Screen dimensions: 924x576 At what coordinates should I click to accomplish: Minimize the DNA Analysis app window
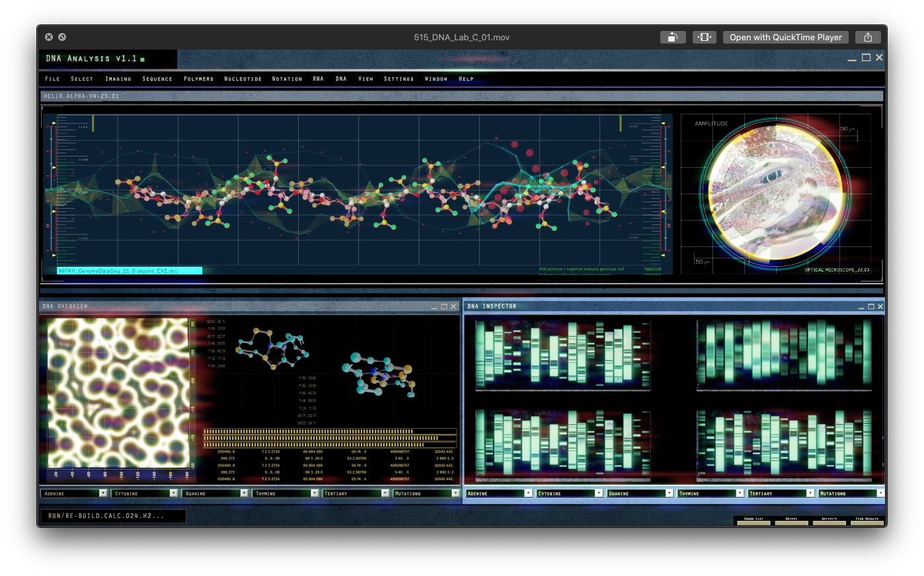point(852,59)
